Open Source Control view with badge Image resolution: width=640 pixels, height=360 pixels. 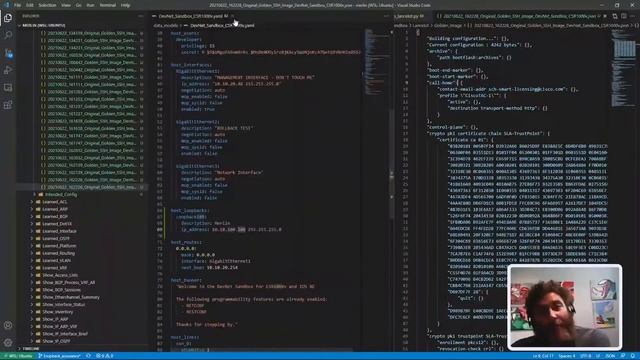point(8,53)
